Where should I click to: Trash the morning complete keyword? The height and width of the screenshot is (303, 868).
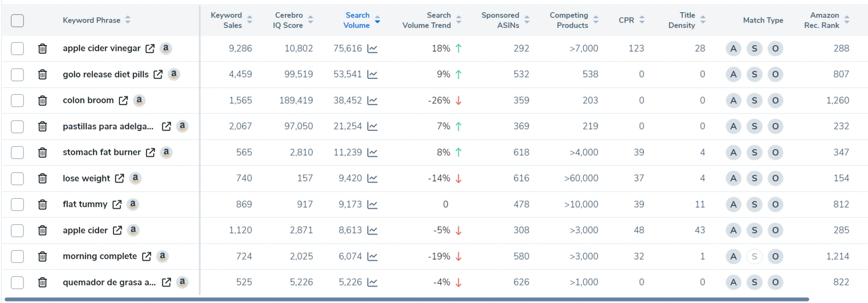click(42, 256)
